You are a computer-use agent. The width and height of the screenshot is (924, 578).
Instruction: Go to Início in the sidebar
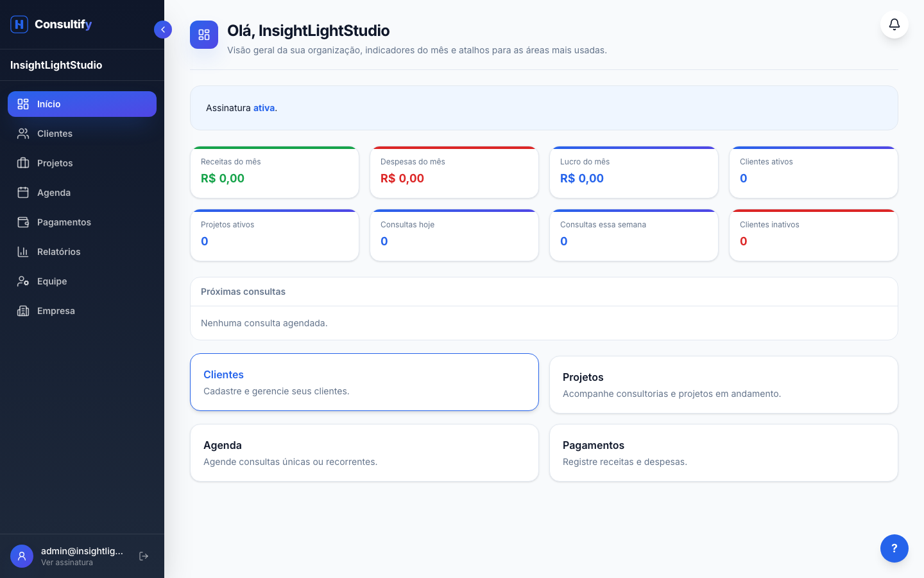[82, 104]
